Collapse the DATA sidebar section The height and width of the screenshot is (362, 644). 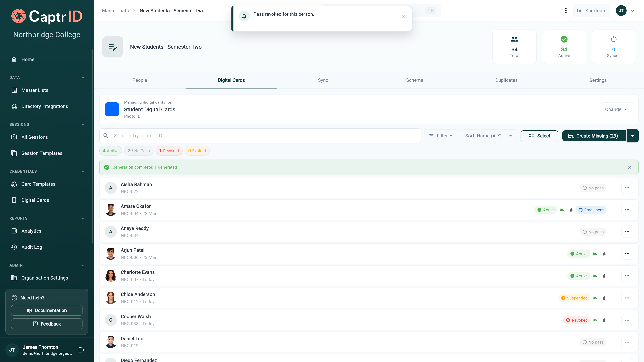(x=83, y=77)
